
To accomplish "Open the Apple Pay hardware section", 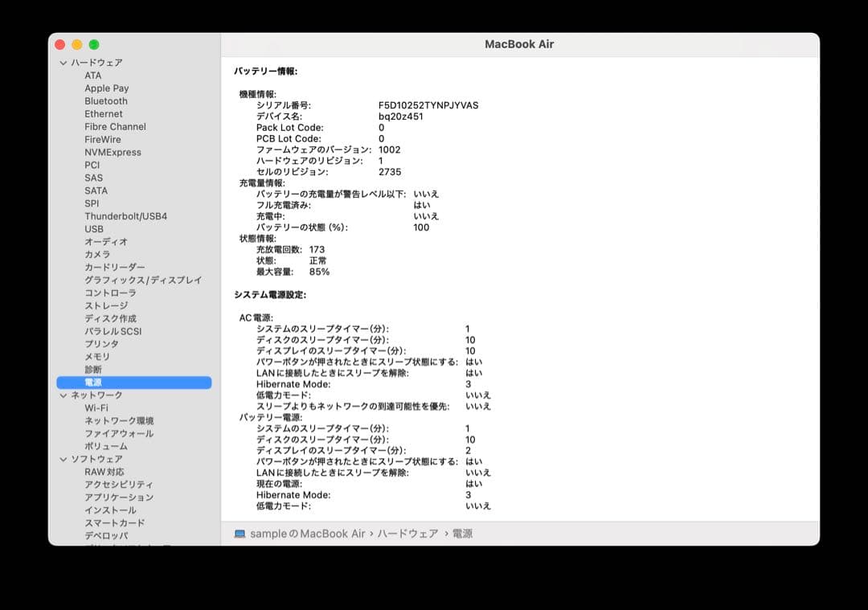I will coord(106,88).
